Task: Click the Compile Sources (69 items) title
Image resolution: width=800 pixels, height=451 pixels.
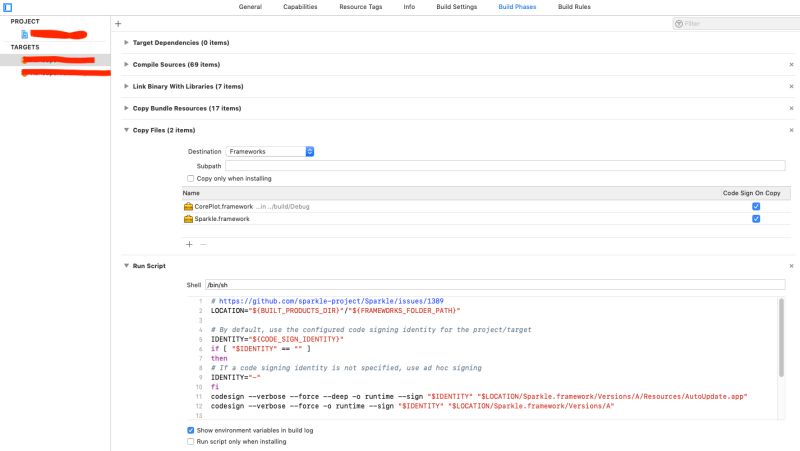Action: point(176,65)
